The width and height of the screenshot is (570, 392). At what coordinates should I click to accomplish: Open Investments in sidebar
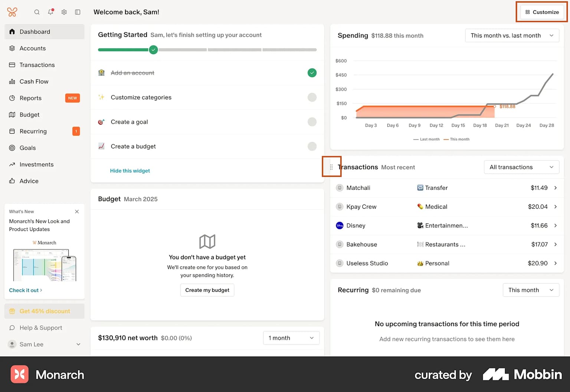pos(44,164)
